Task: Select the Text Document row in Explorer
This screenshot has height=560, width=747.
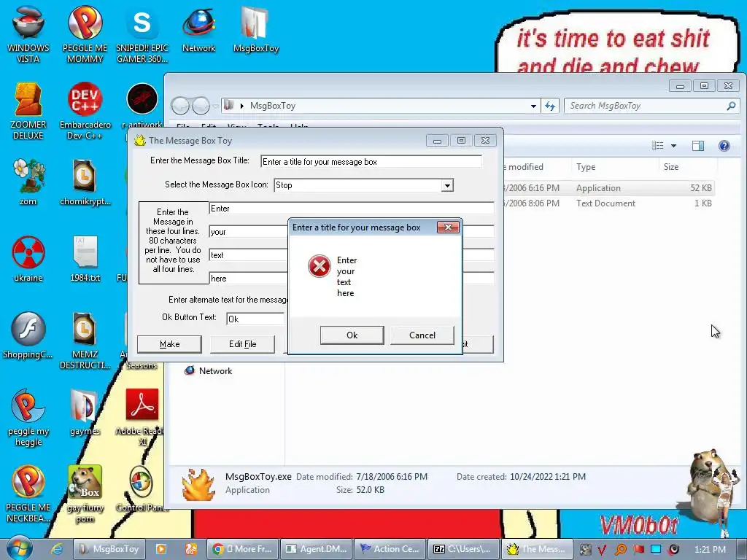Action: (x=608, y=203)
